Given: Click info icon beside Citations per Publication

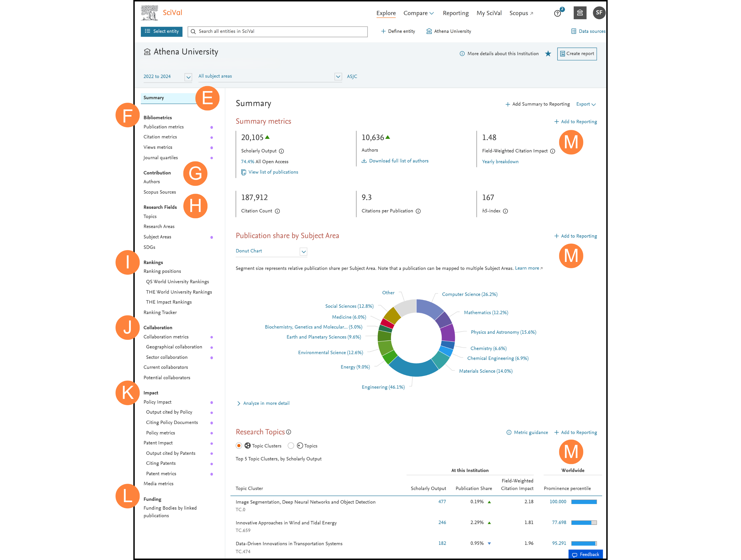Looking at the screenshot, I should pos(418,211).
